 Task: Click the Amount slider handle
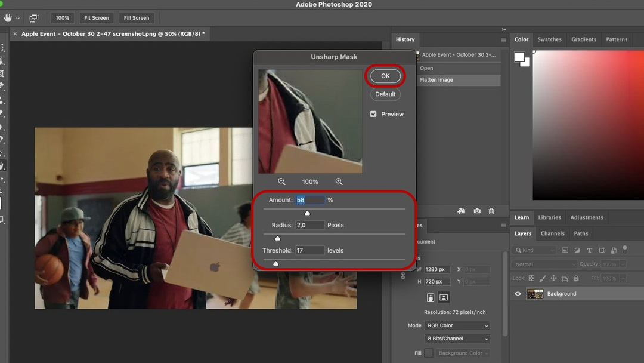click(x=307, y=213)
